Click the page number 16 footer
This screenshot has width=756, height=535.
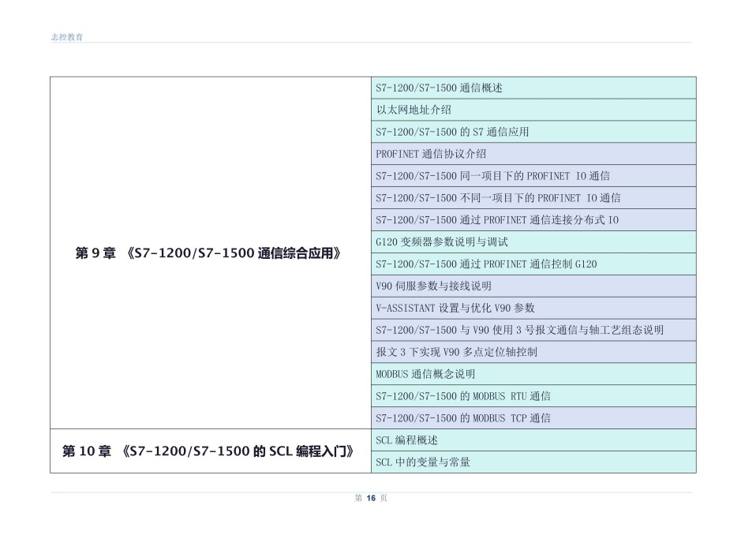371,498
